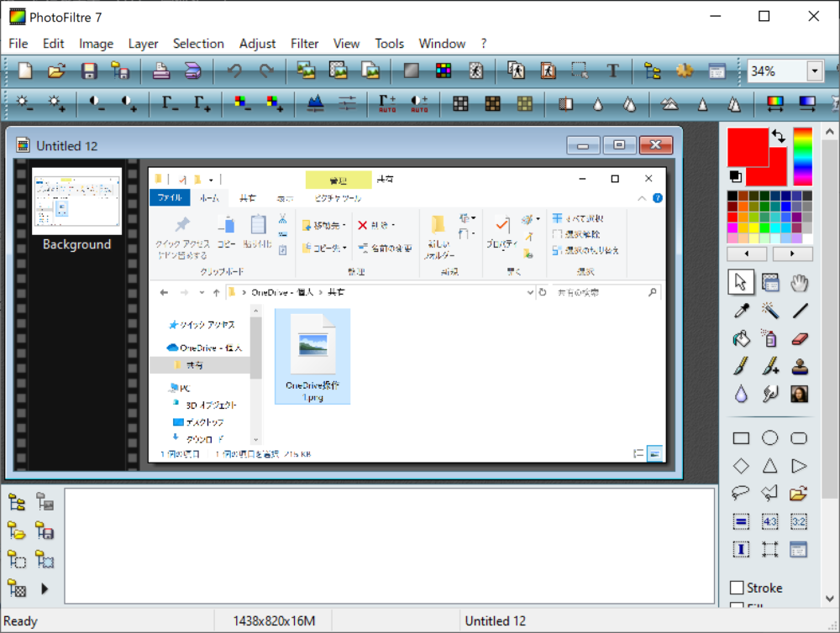The image size is (840, 633).
Task: Click the Explorer folder tree icon in bottom panel
Action: click(17, 502)
